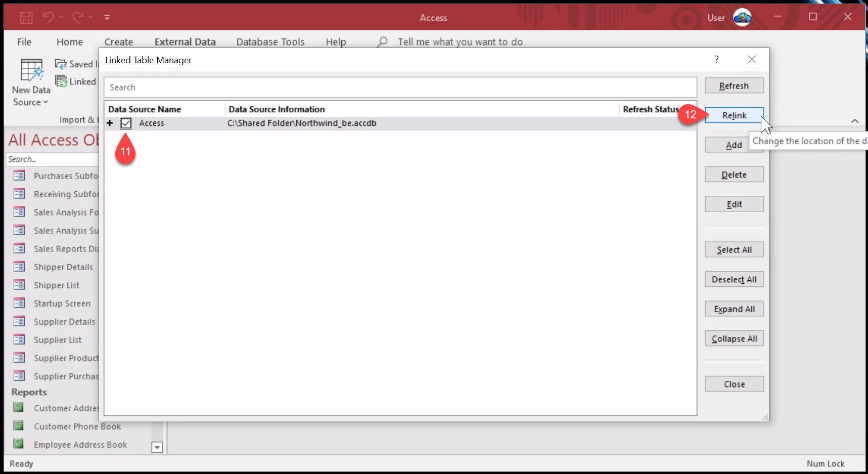The height and width of the screenshot is (474, 868).
Task: Click the Collapse All button
Action: coord(734,339)
